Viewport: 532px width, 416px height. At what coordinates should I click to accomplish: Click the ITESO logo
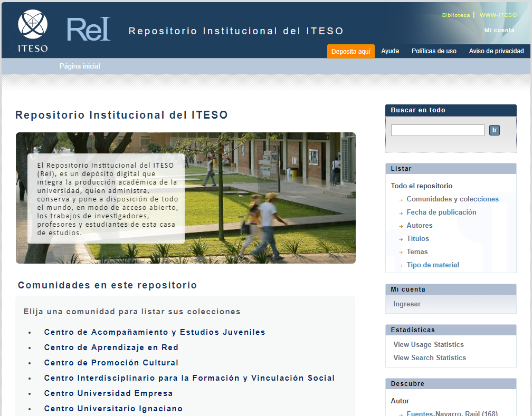click(x=33, y=31)
